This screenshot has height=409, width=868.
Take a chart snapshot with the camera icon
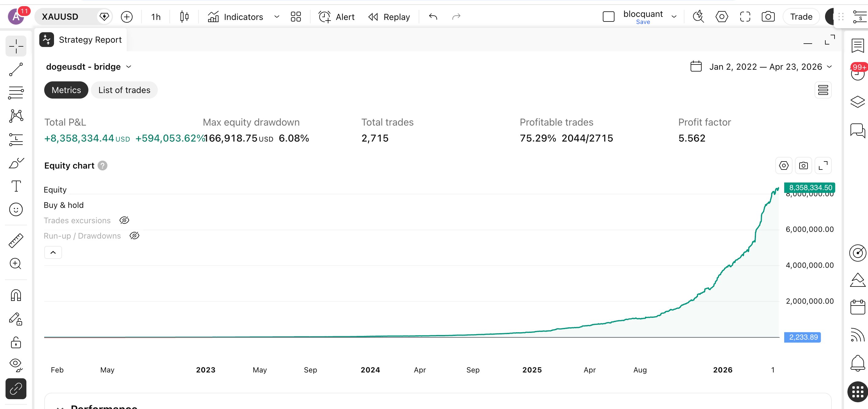pos(768,17)
